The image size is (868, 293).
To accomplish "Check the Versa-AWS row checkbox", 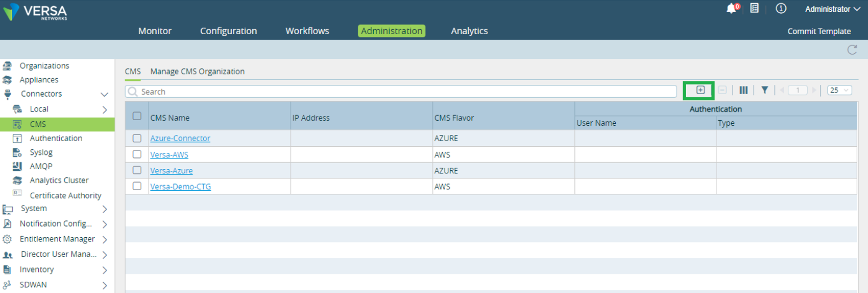I will point(137,154).
